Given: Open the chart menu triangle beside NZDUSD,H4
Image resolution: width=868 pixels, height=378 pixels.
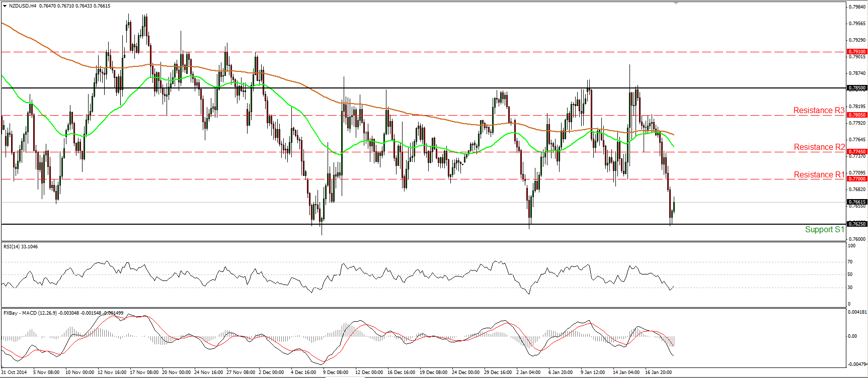Looking at the screenshot, I should point(5,6).
